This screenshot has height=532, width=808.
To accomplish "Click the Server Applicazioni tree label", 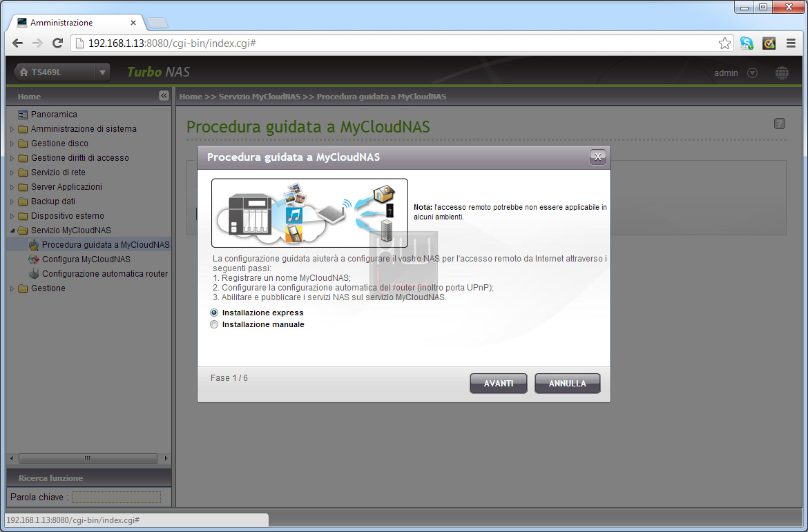I will click(66, 187).
